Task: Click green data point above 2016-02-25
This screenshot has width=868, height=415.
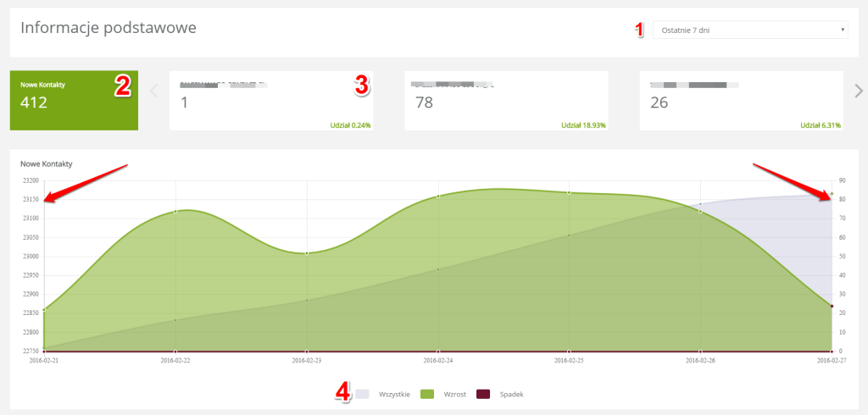Action: [569, 192]
